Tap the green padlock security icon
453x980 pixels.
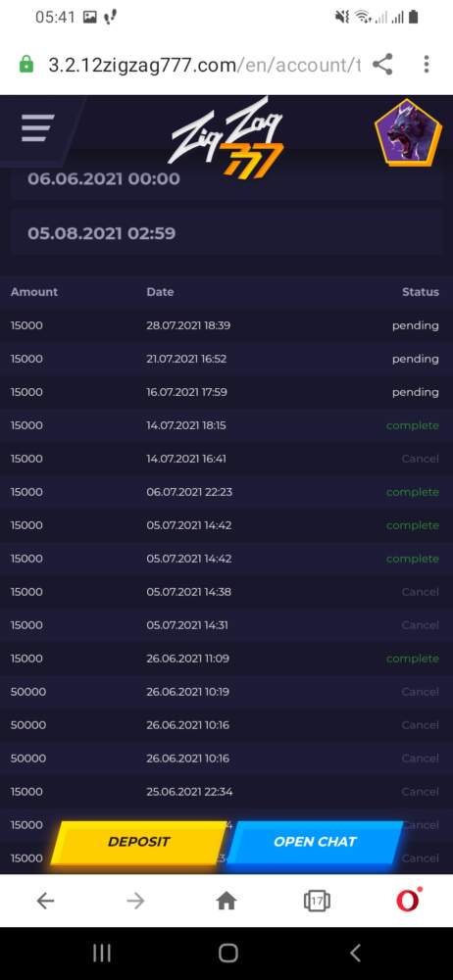click(x=26, y=65)
